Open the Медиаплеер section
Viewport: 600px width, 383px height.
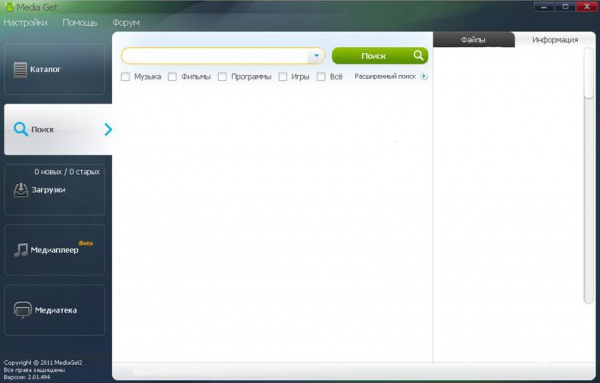(x=54, y=250)
